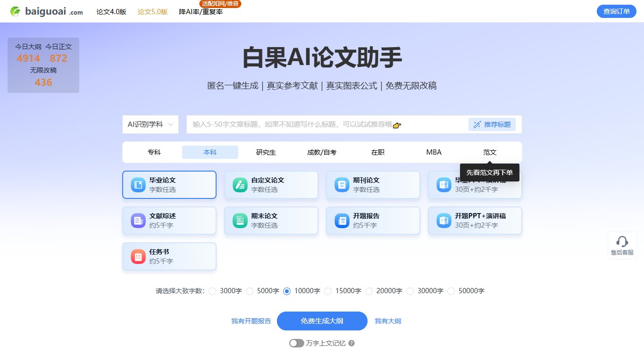Click the 开题PPT+演讲稿 icon
The image size is (644, 362).
444,221
